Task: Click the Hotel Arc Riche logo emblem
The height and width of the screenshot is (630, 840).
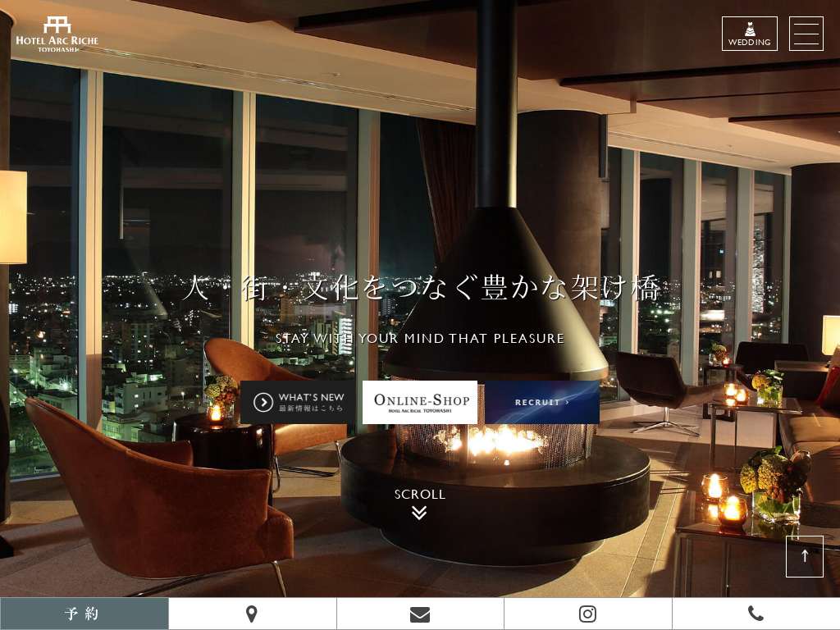Action: [x=57, y=25]
